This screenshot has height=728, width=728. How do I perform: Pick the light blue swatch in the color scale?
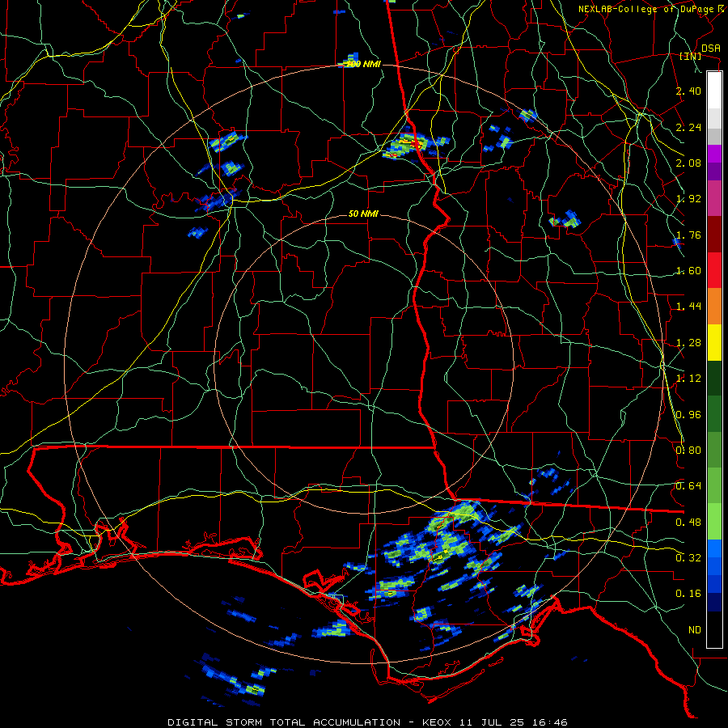[714, 548]
